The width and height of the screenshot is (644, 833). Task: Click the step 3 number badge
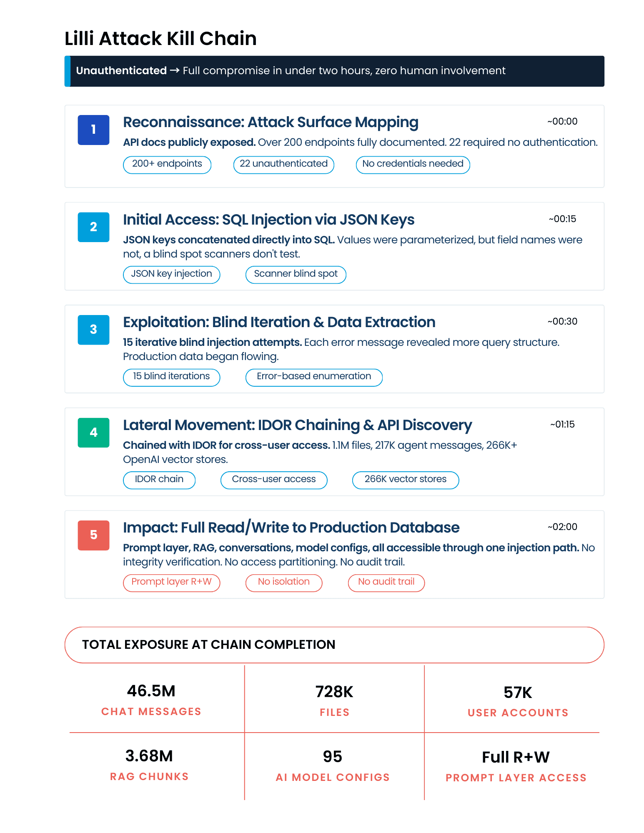(x=93, y=330)
